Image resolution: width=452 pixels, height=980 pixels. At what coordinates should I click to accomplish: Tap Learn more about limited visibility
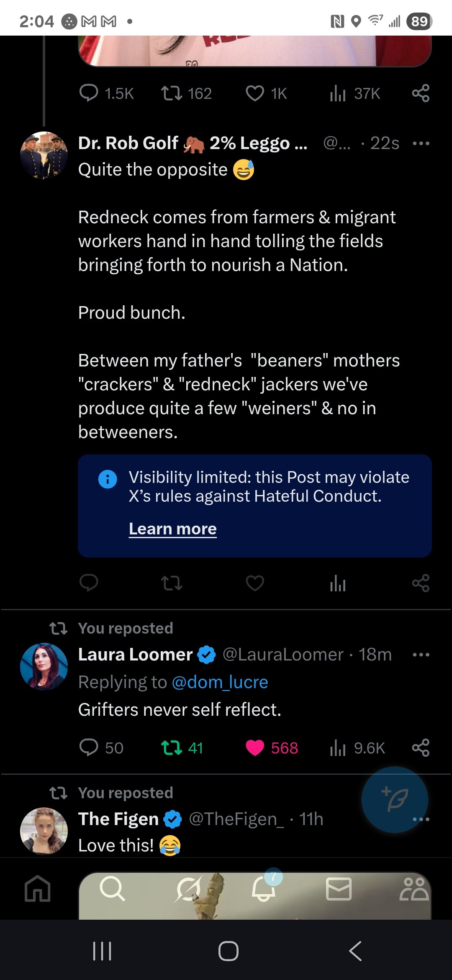coord(172,529)
